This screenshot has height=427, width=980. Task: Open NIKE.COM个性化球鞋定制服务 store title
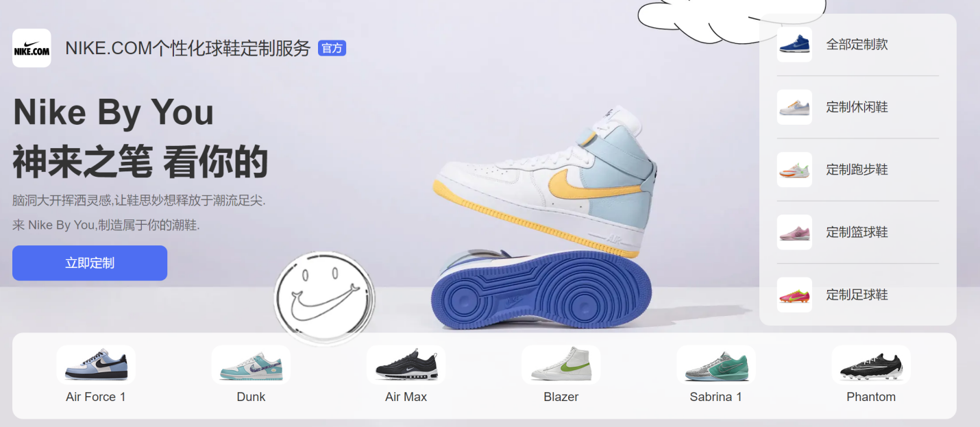pos(188,49)
